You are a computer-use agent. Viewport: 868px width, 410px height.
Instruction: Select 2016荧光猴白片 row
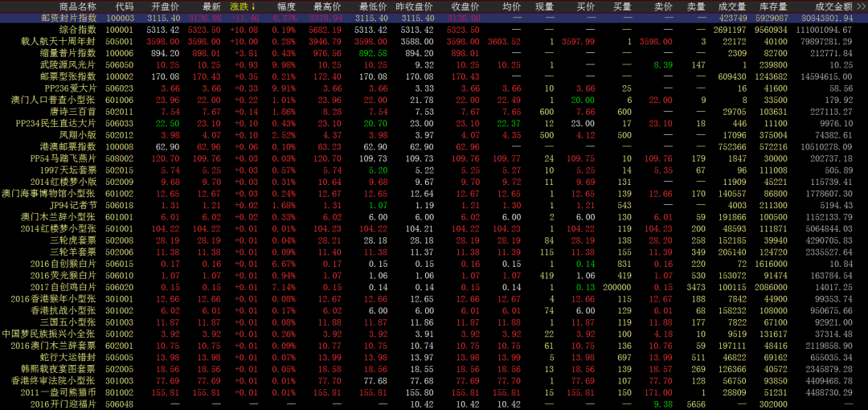coord(434,276)
